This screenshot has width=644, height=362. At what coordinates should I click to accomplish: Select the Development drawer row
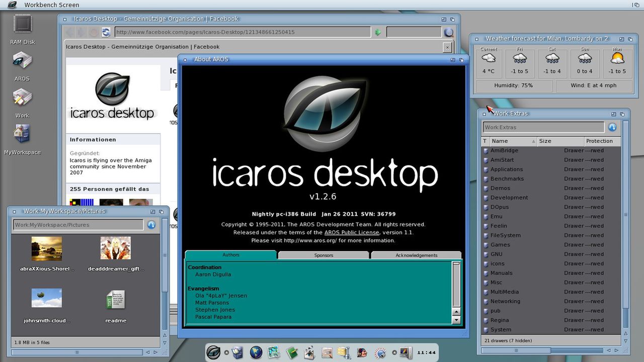pos(551,198)
